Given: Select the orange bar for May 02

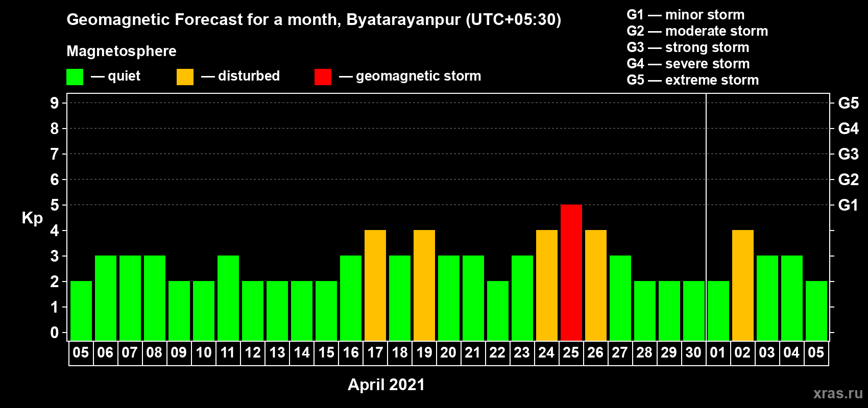Looking at the screenshot, I should [743, 285].
